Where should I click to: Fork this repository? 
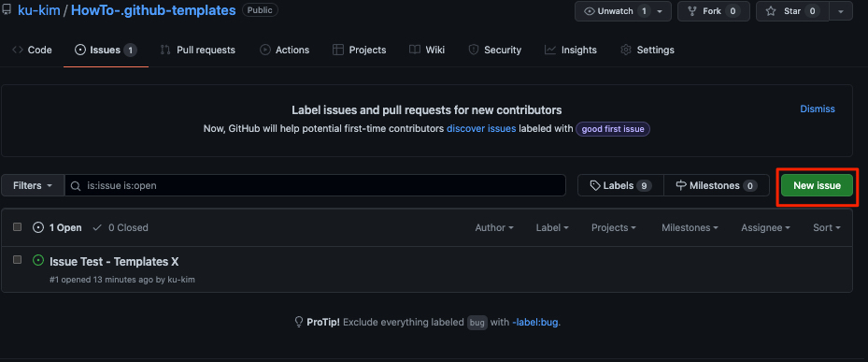[x=714, y=11]
